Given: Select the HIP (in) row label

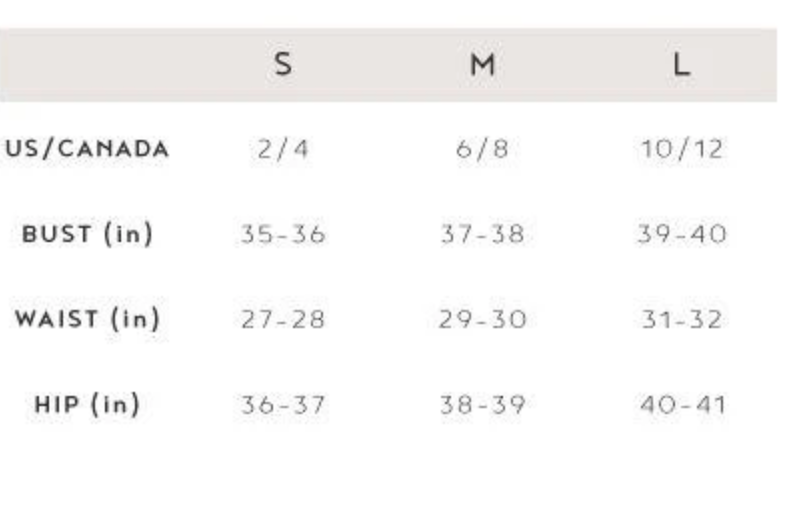Looking at the screenshot, I should pos(87,405).
